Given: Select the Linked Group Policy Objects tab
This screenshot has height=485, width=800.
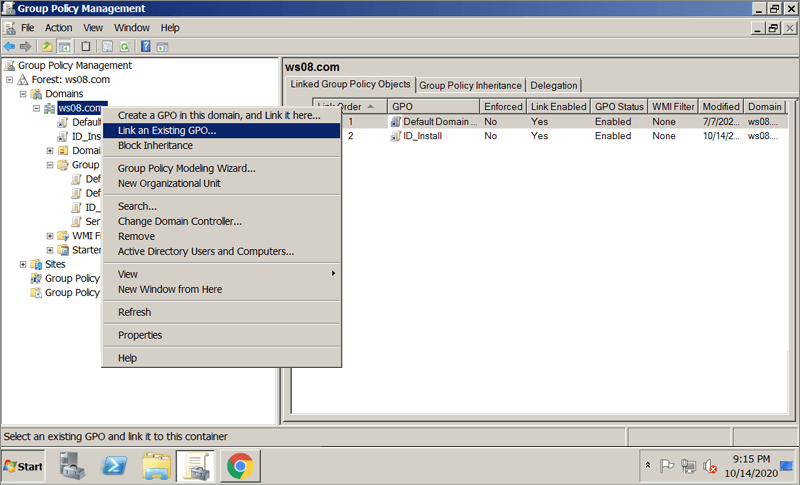Looking at the screenshot, I should (x=350, y=84).
